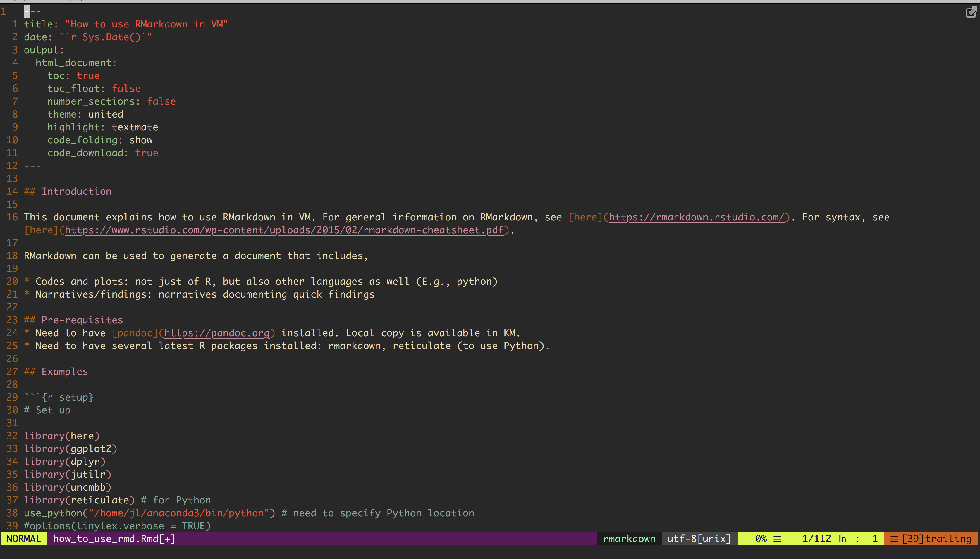Click the toc_float false value
980x559 pixels.
(x=126, y=89)
